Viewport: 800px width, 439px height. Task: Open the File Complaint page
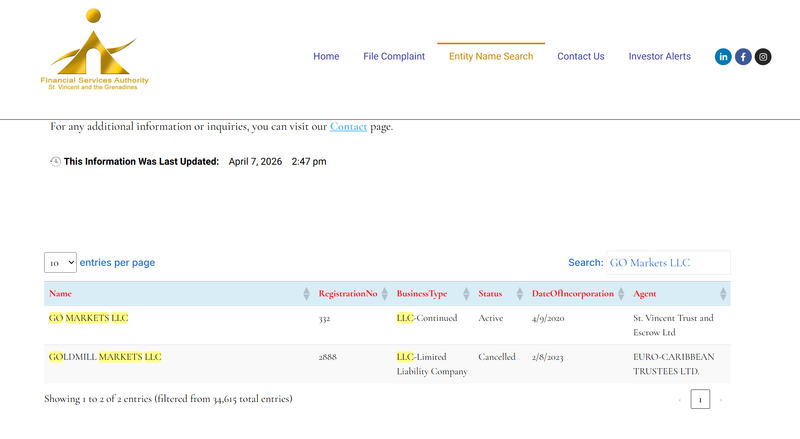pos(394,57)
